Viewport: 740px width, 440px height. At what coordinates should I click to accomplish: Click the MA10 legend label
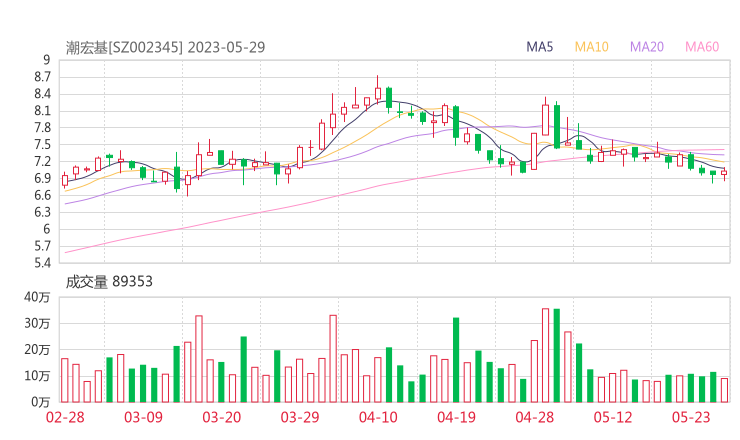click(x=591, y=47)
